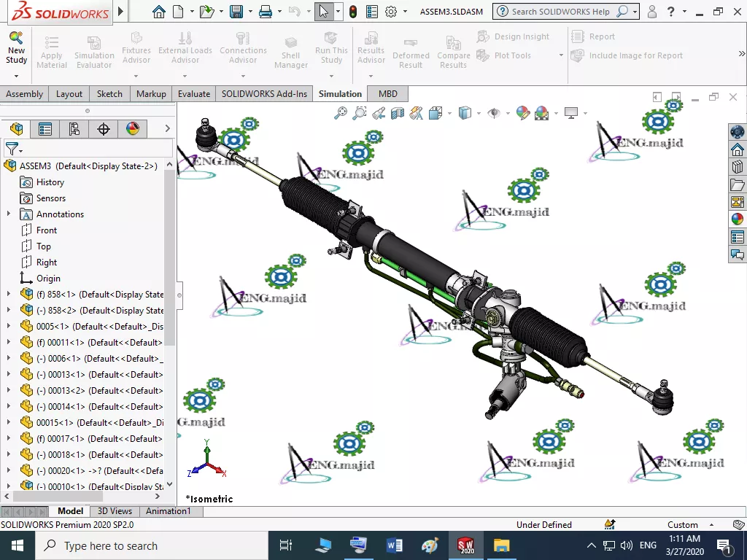The height and width of the screenshot is (560, 747).
Task: Activate the Select cursor tool
Action: pyautogui.click(x=324, y=12)
